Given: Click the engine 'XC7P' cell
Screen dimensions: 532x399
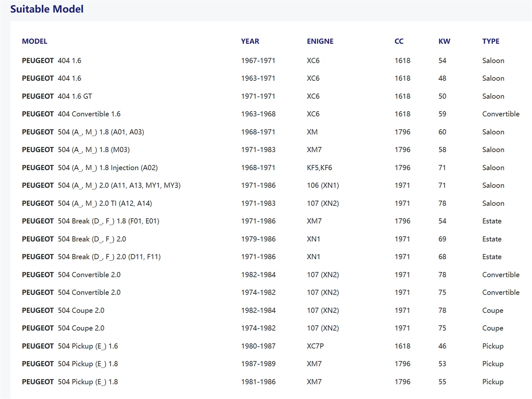Looking at the screenshot, I should pos(315,346).
